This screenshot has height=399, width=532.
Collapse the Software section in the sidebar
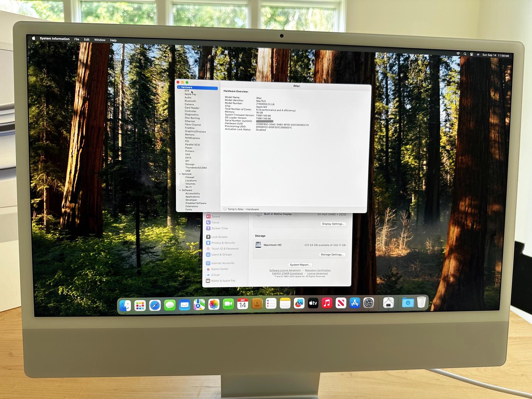[x=180, y=190]
